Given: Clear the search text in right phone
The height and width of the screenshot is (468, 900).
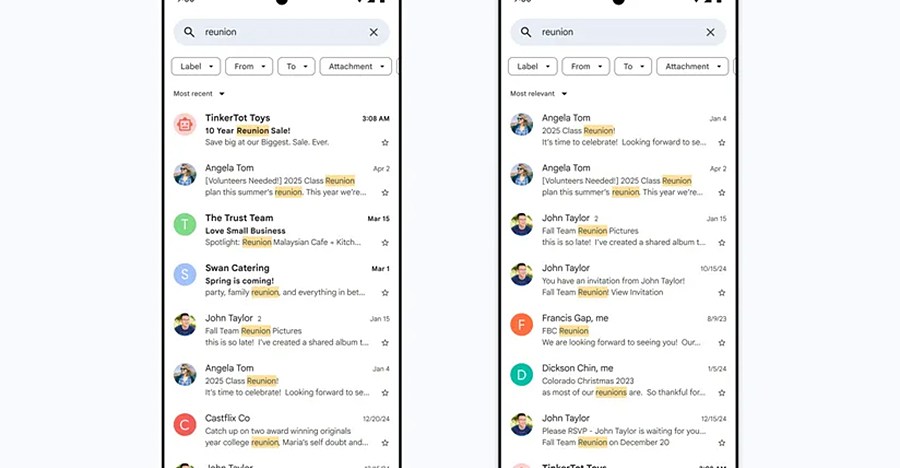Looking at the screenshot, I should pos(711,32).
